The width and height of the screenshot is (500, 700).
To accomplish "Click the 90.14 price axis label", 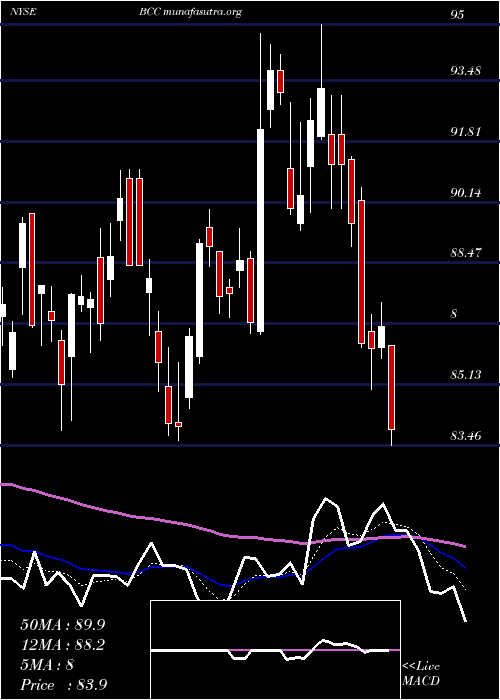I will (465, 193).
